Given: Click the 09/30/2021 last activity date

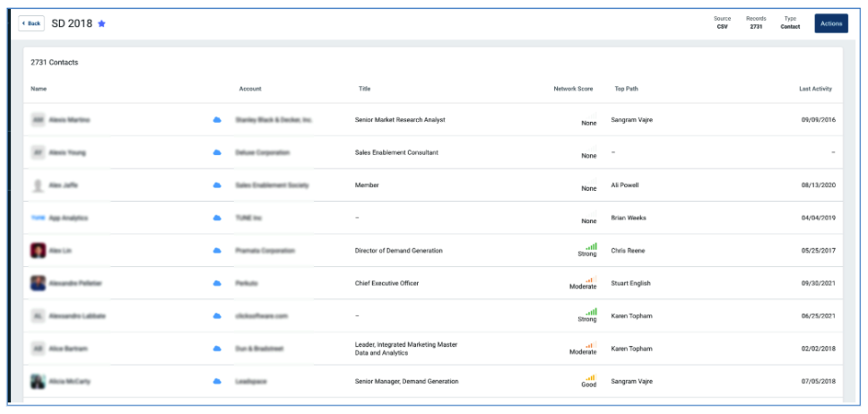Looking at the screenshot, I should [818, 283].
